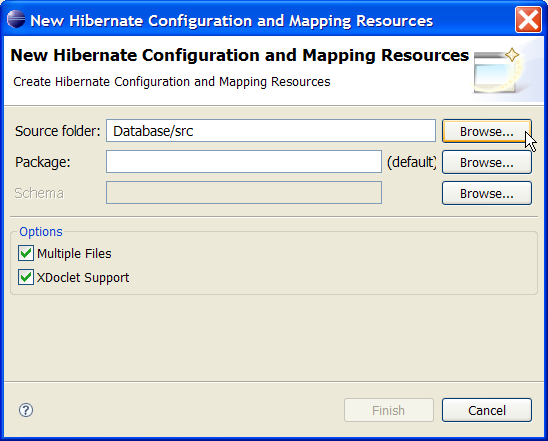The height and width of the screenshot is (441, 548).
Task: Click the "Package:" label
Action: [43, 162]
